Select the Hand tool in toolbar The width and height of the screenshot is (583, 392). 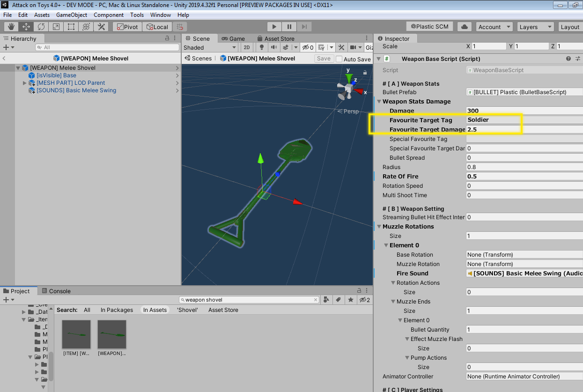[x=11, y=27]
